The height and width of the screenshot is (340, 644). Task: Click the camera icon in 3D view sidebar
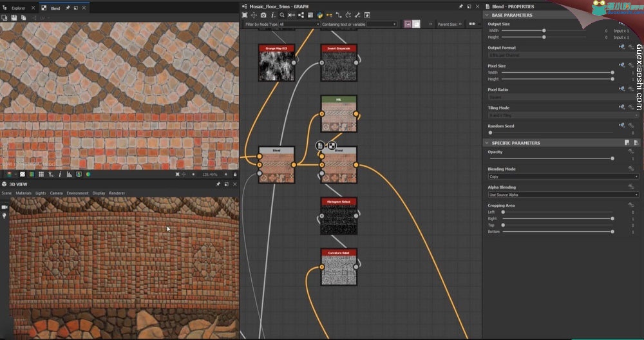[x=5, y=207]
